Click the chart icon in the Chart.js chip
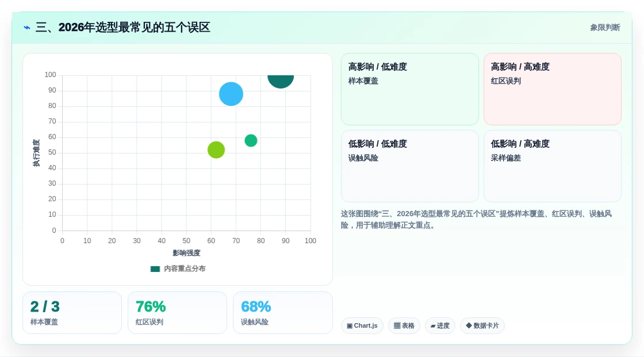 350,326
